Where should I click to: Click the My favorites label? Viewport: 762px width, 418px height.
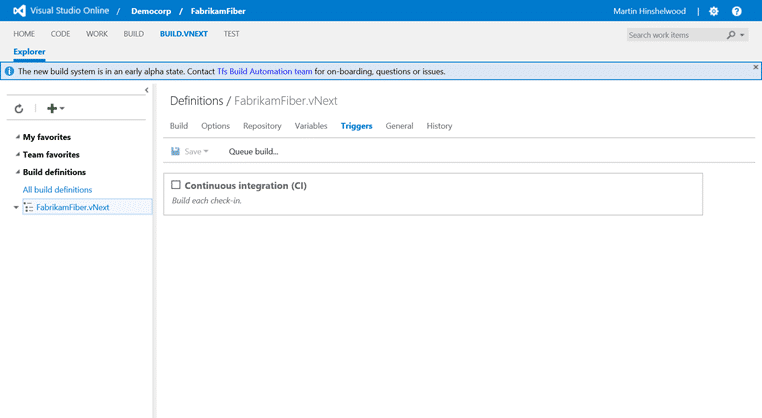coord(47,137)
